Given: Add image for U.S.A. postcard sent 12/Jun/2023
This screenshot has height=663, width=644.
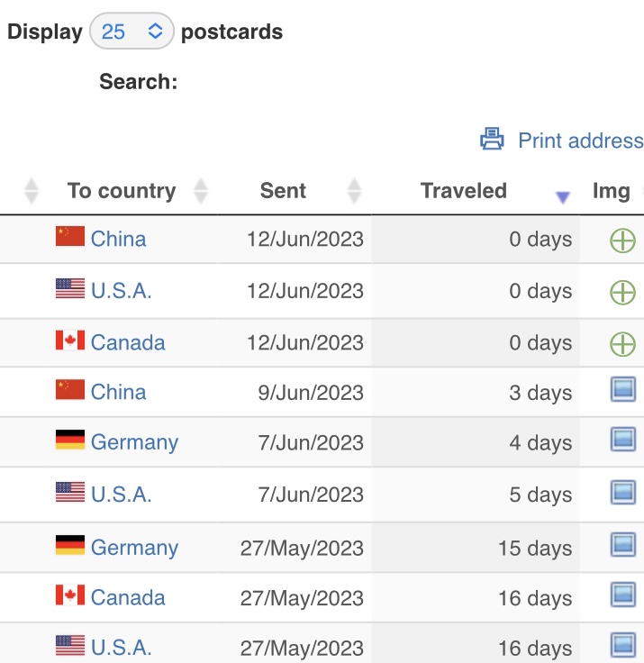Looking at the screenshot, I should (622, 292).
